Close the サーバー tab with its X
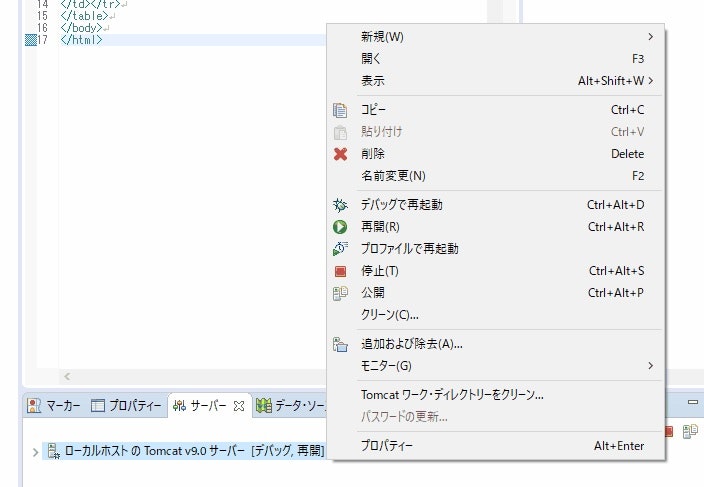The height and width of the screenshot is (487, 704). point(239,406)
